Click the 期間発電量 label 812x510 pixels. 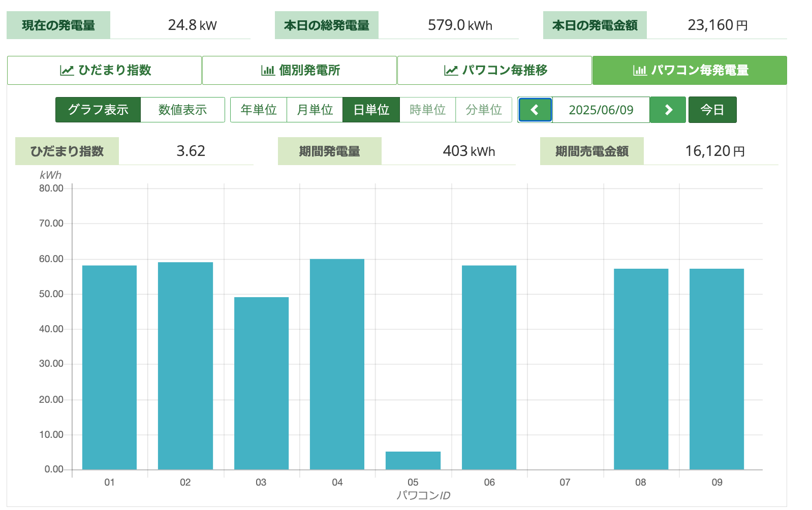(330, 151)
